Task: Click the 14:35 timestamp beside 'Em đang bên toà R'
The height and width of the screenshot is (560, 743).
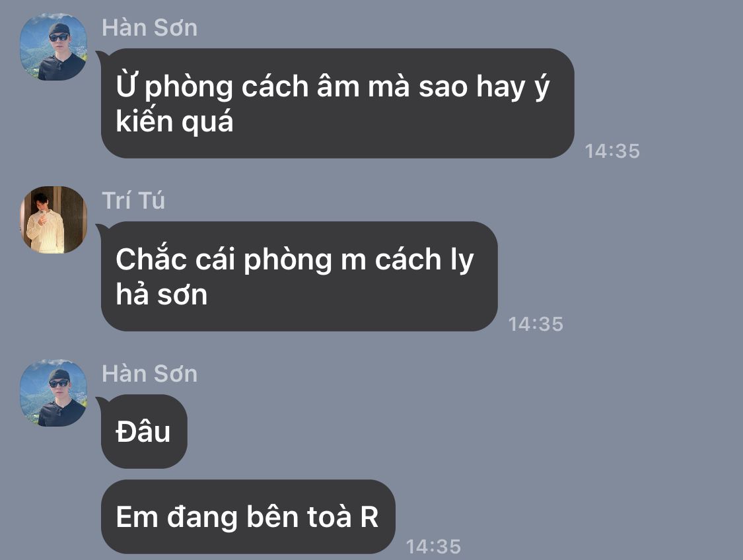Action: click(x=433, y=546)
